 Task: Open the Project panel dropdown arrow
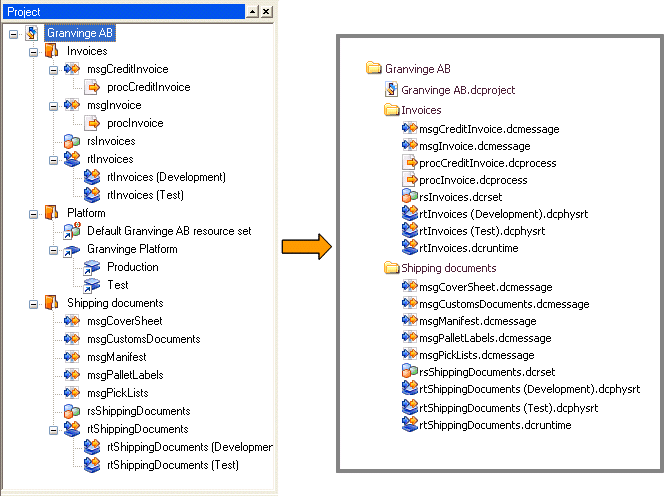pyautogui.click(x=253, y=11)
